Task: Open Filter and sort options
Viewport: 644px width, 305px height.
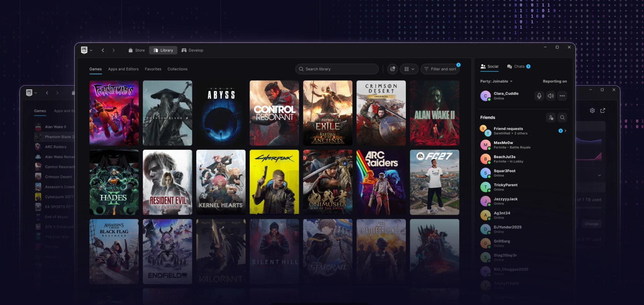Action: click(x=440, y=69)
